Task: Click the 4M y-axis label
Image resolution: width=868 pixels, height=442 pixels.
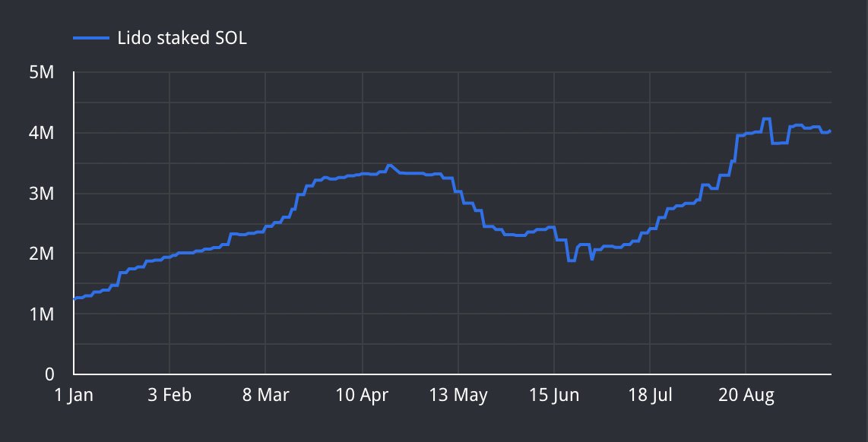Action: (42, 131)
